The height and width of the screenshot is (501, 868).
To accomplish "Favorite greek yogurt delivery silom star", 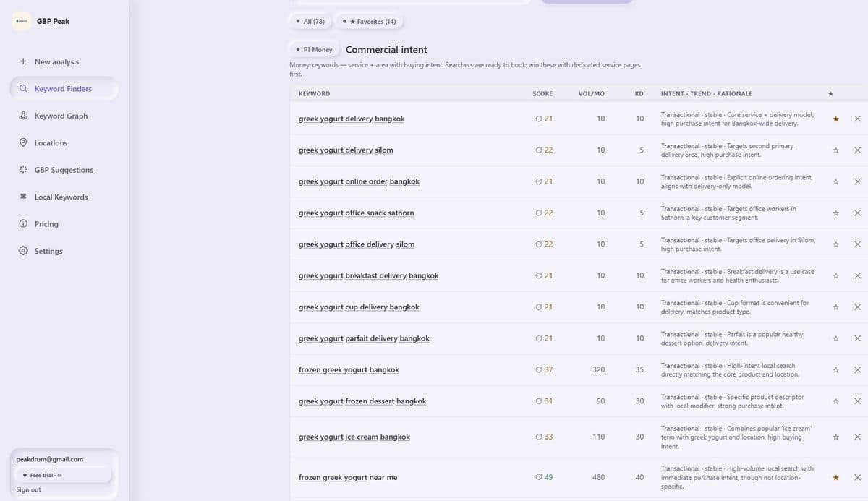I will pos(835,150).
